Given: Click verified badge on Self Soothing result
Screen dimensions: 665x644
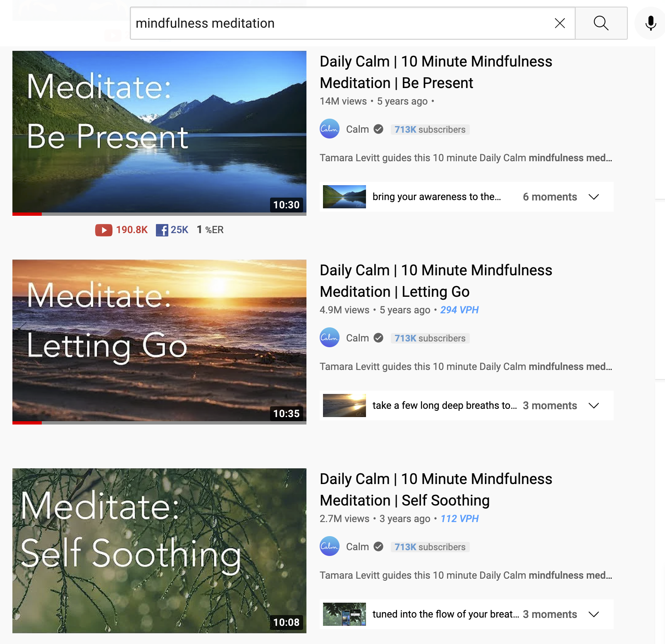Looking at the screenshot, I should click(x=378, y=547).
